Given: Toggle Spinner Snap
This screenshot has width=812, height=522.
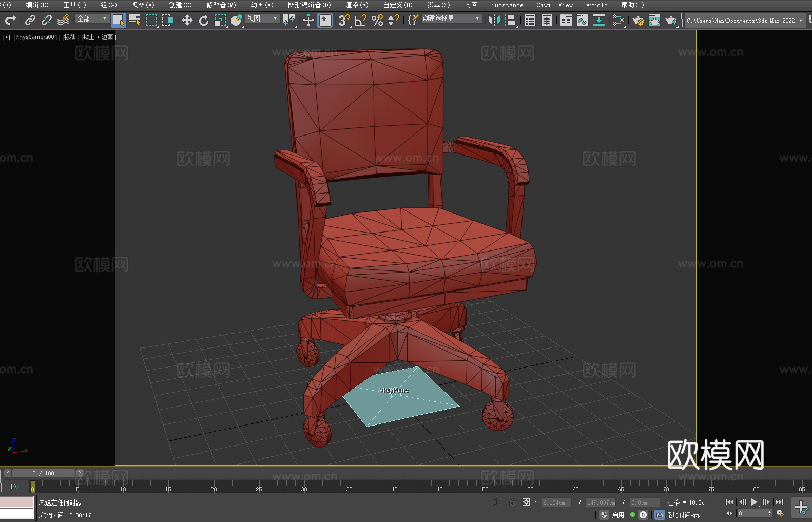Looking at the screenshot, I should tap(394, 20).
